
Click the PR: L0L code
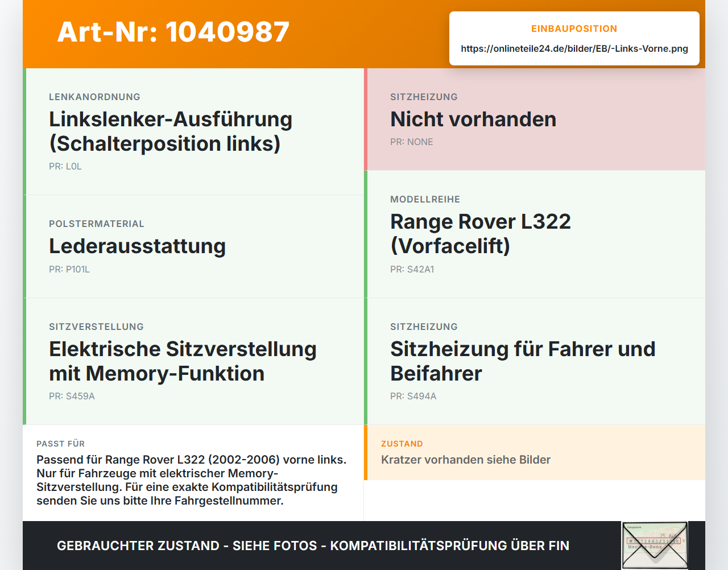pos(65,167)
